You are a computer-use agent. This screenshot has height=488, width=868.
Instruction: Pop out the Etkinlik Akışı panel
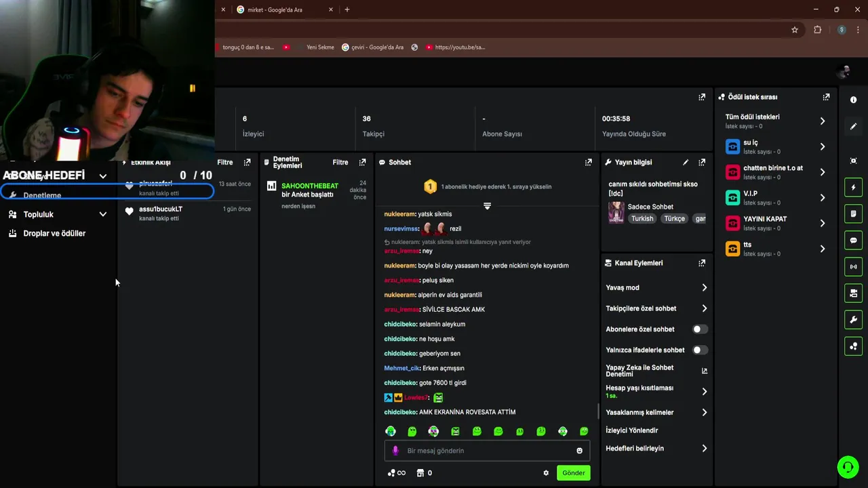click(247, 163)
